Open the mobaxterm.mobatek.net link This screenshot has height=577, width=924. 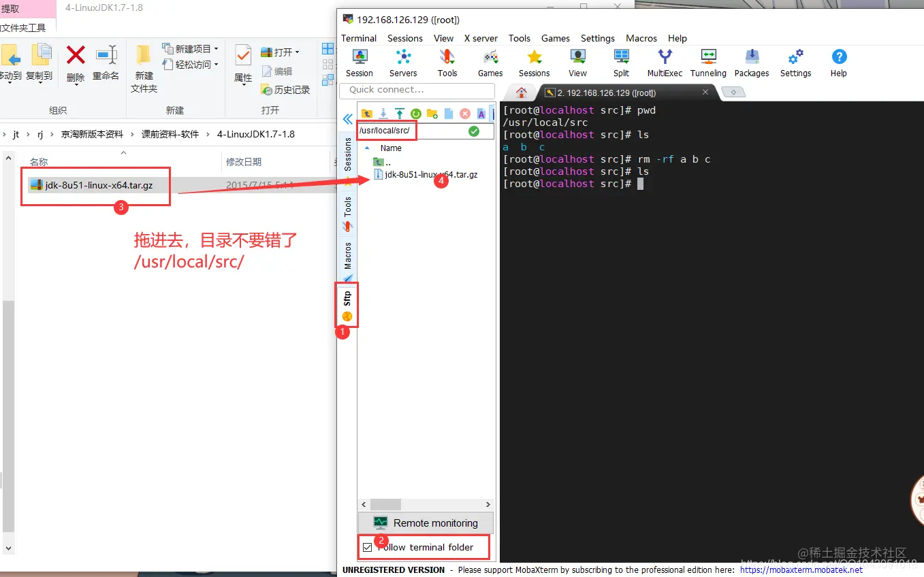click(x=801, y=570)
